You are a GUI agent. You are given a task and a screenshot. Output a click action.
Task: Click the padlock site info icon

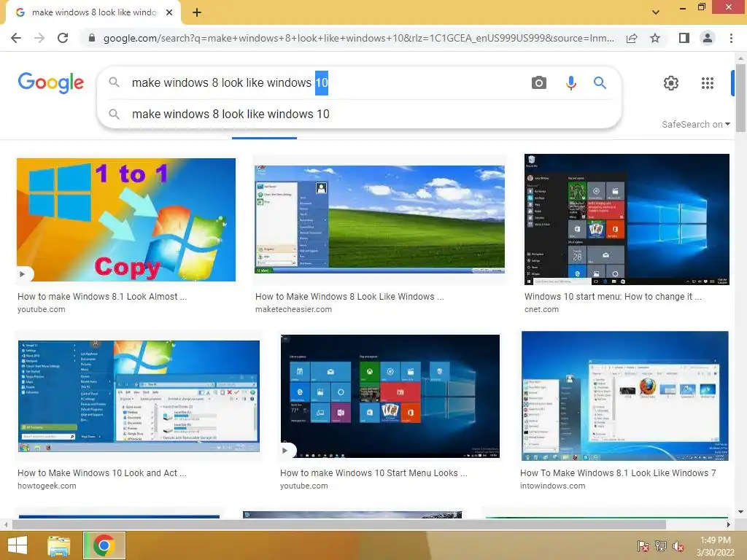(92, 38)
